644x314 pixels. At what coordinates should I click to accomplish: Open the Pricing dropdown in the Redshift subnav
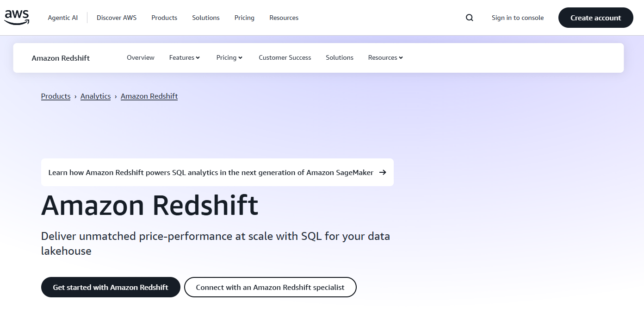[229, 57]
